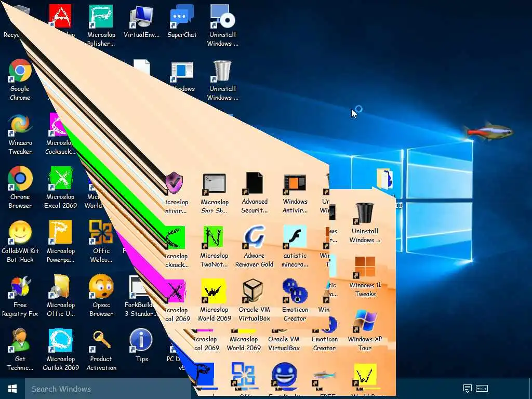Viewport: 532px width, 399px height.
Task: Open the SuperChat shortcut
Action: (182, 17)
